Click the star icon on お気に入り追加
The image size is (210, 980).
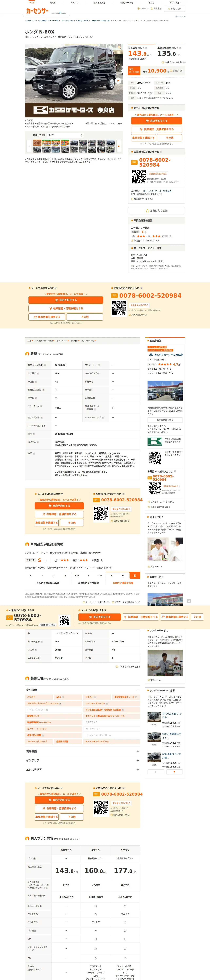pos(147,210)
